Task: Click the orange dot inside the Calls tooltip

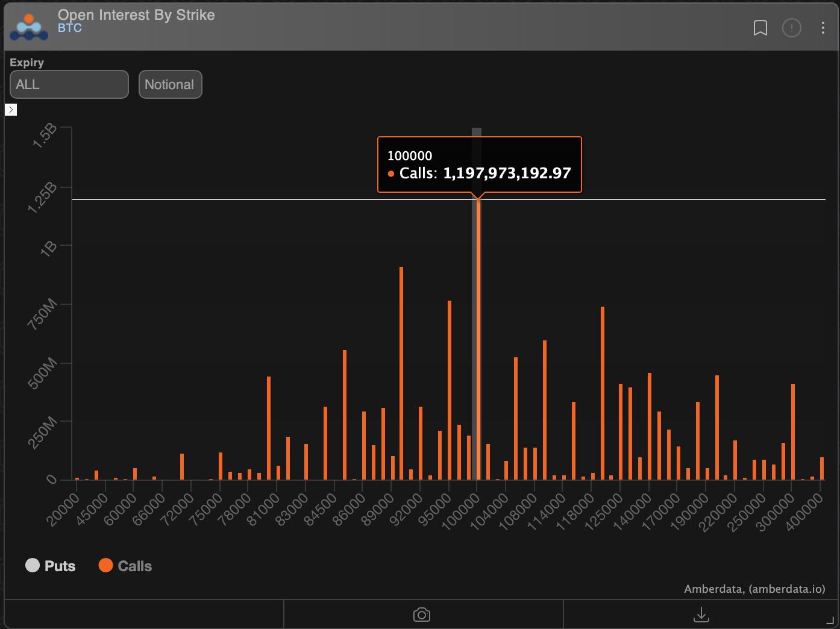Action: (392, 173)
